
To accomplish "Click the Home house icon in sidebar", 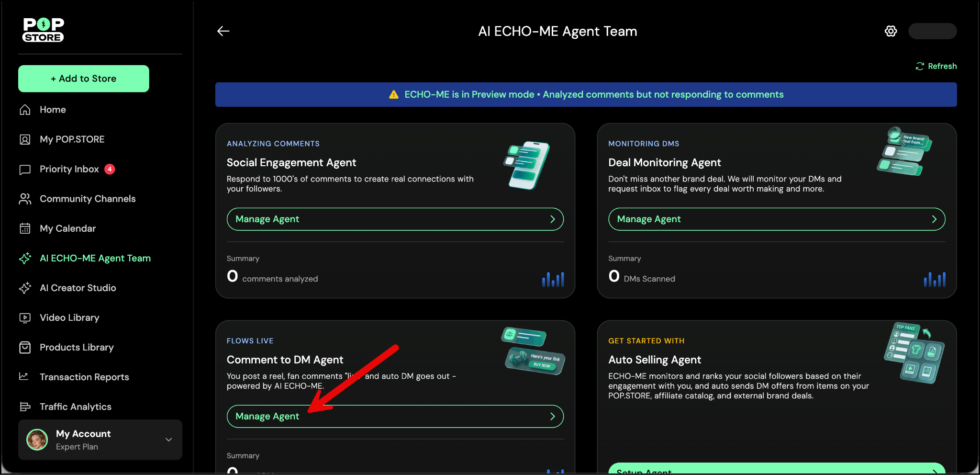I will [x=25, y=110].
